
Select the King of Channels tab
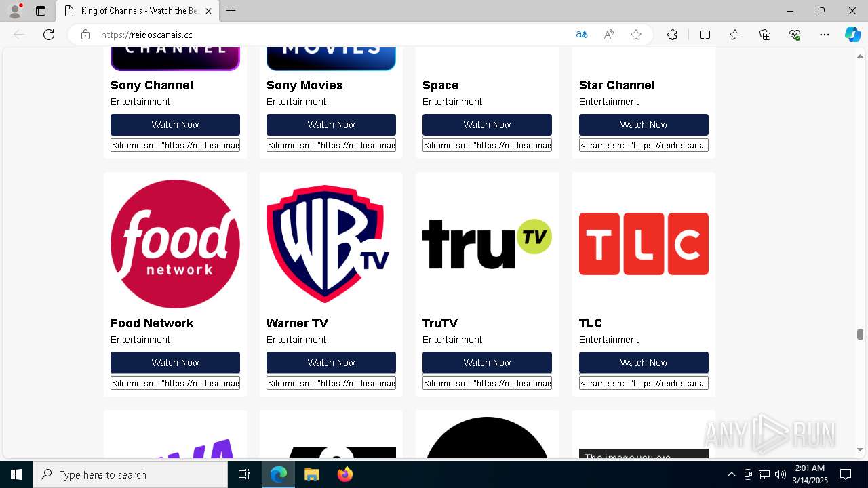tap(138, 11)
